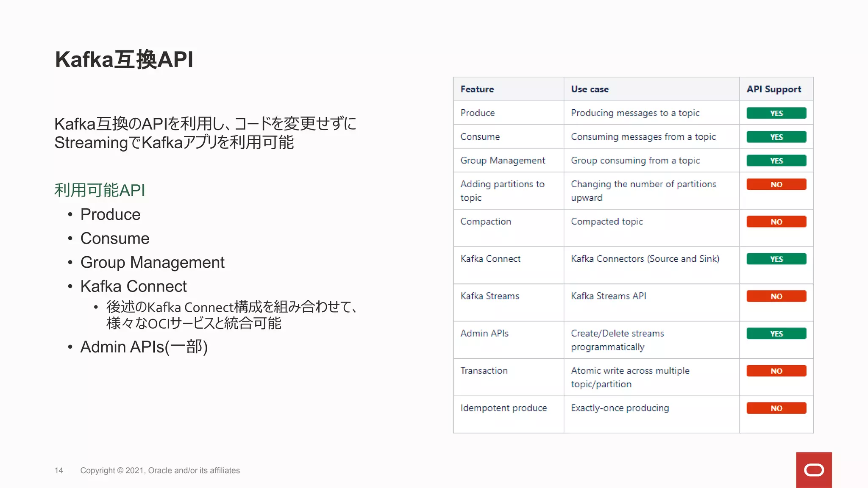Click 'Group consuming from a topic' text
The height and width of the screenshot is (488, 868).
point(635,161)
